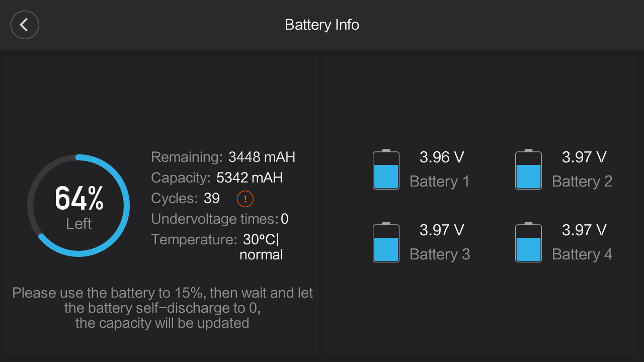Screen dimensions: 644x362
Task: Tap the Temperature 30°C reading
Action: (x=261, y=239)
